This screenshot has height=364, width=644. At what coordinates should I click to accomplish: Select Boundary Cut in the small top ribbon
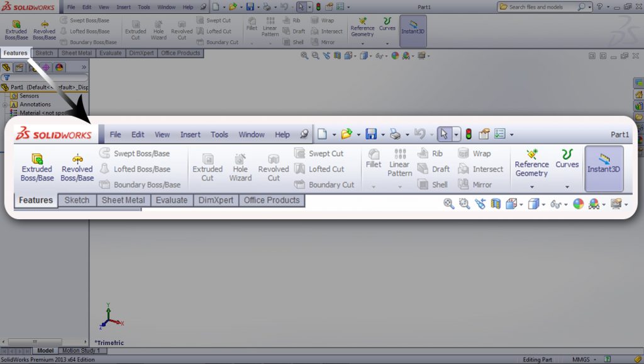[x=217, y=42]
